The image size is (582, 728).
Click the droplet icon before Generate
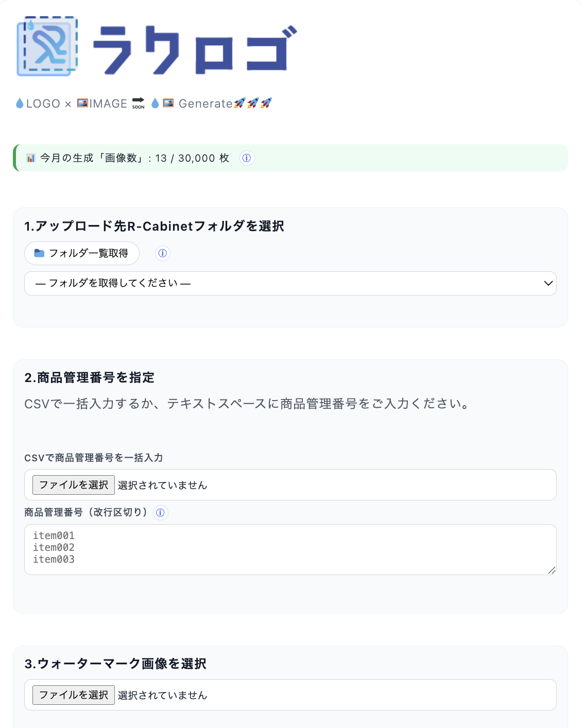155,103
